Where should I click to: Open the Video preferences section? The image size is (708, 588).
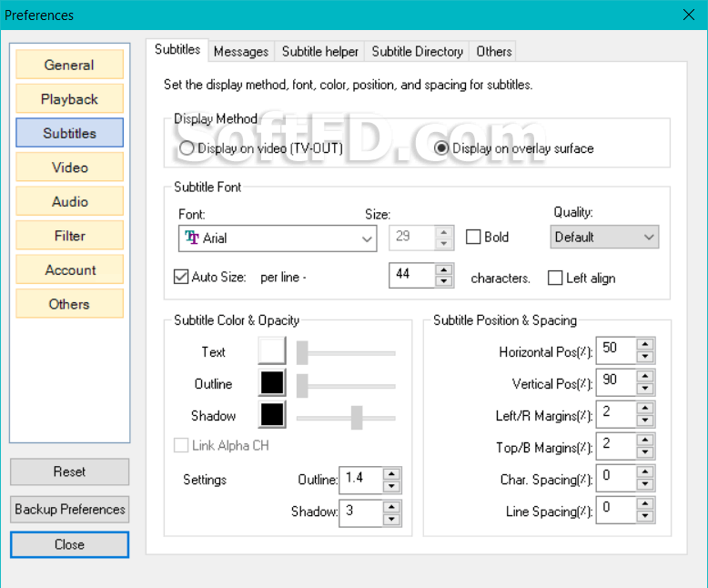pyautogui.click(x=69, y=167)
